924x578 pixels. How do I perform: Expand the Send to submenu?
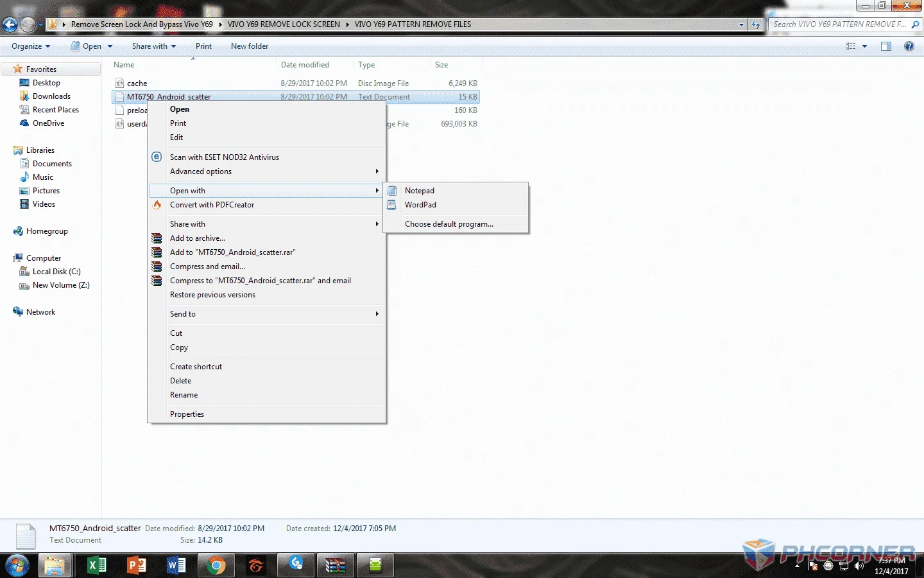(266, 314)
